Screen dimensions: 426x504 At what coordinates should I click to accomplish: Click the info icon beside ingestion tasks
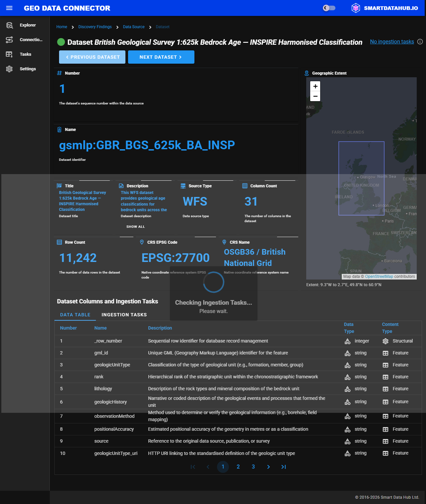pyautogui.click(x=420, y=42)
